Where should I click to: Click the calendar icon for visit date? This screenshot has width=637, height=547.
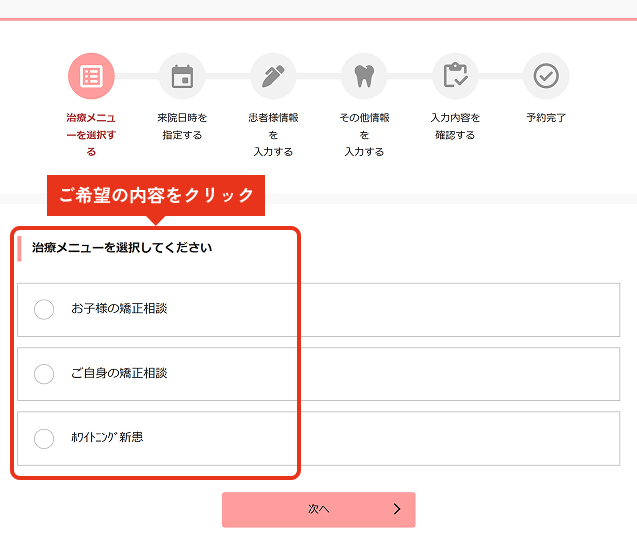point(182,76)
